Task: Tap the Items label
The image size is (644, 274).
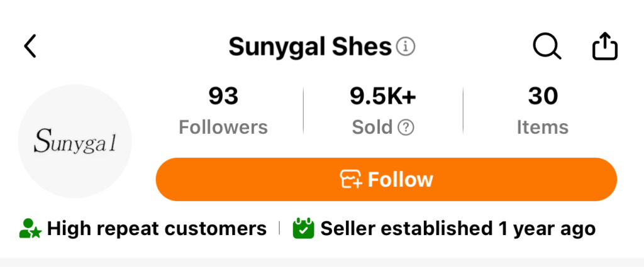Action: click(x=543, y=127)
